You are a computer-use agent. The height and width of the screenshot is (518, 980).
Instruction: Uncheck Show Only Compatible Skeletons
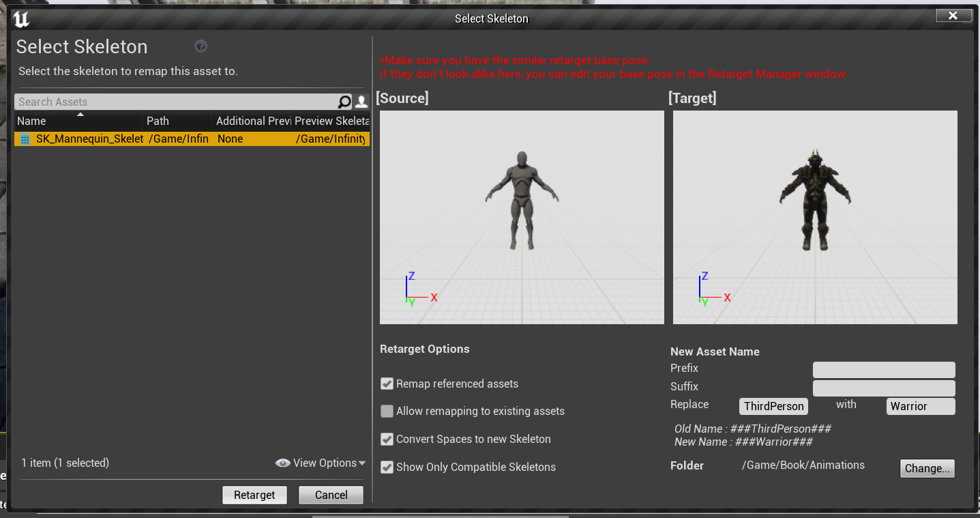[x=387, y=467]
